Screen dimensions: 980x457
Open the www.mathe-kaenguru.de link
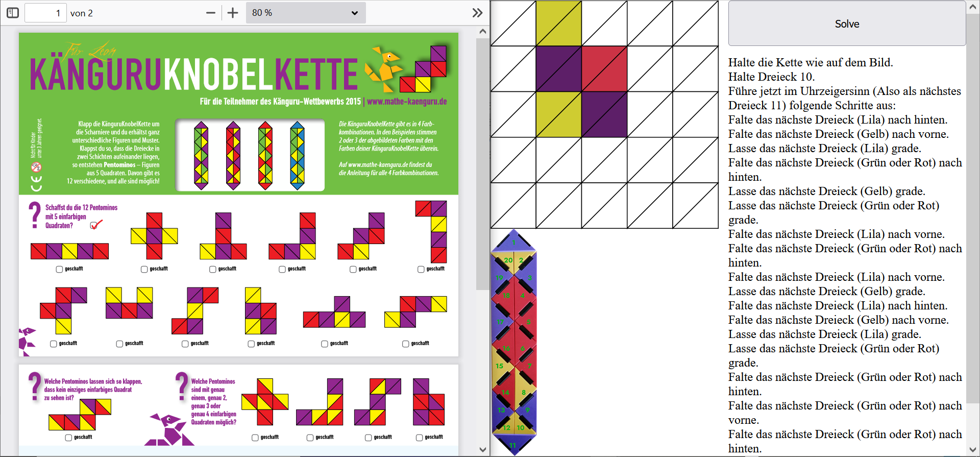pyautogui.click(x=406, y=102)
